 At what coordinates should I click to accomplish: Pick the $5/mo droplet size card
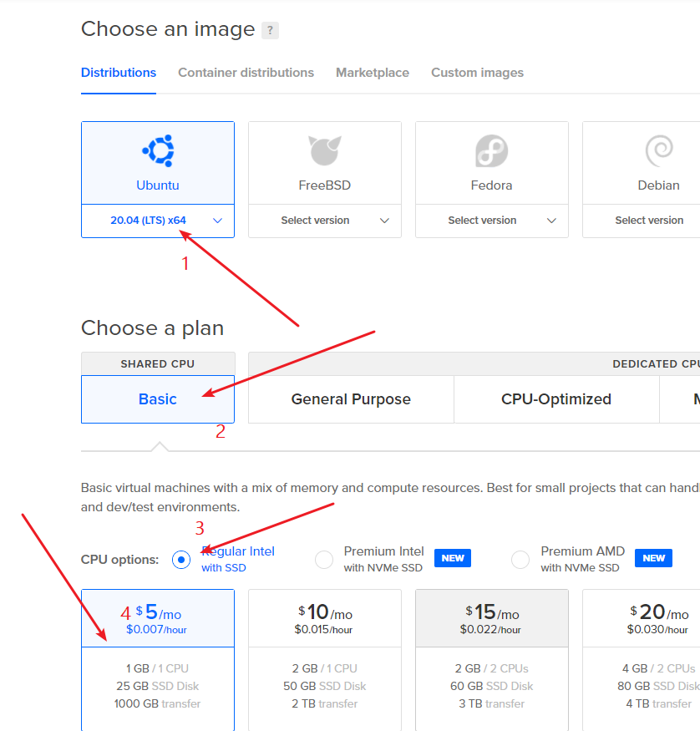(x=158, y=660)
